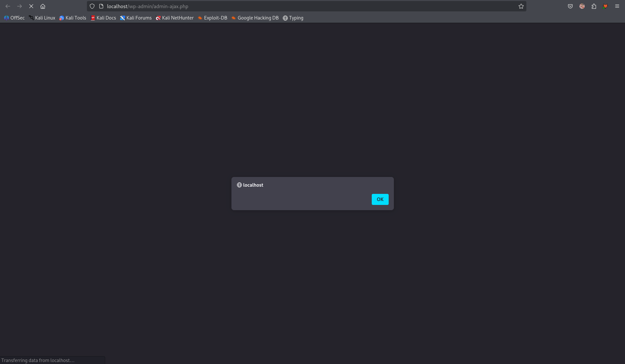Stop loading the page
Image resolution: width=625 pixels, height=364 pixels.
pyautogui.click(x=31, y=6)
